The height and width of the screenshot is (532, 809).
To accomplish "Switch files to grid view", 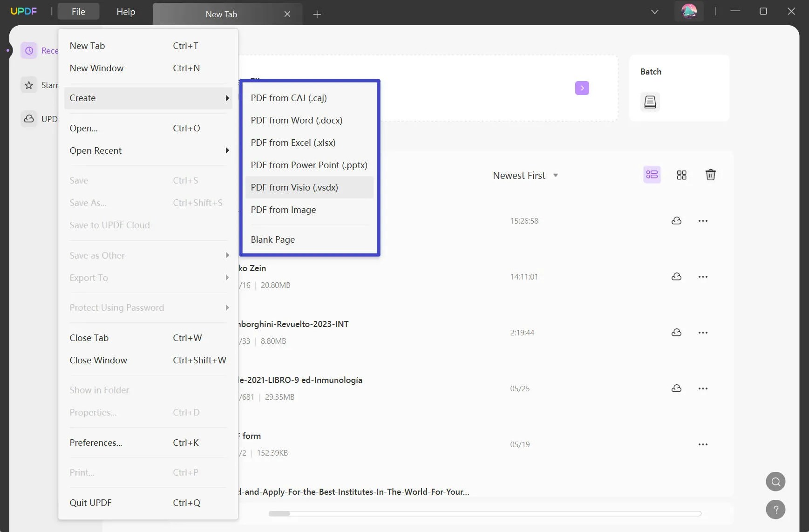I will click(681, 175).
